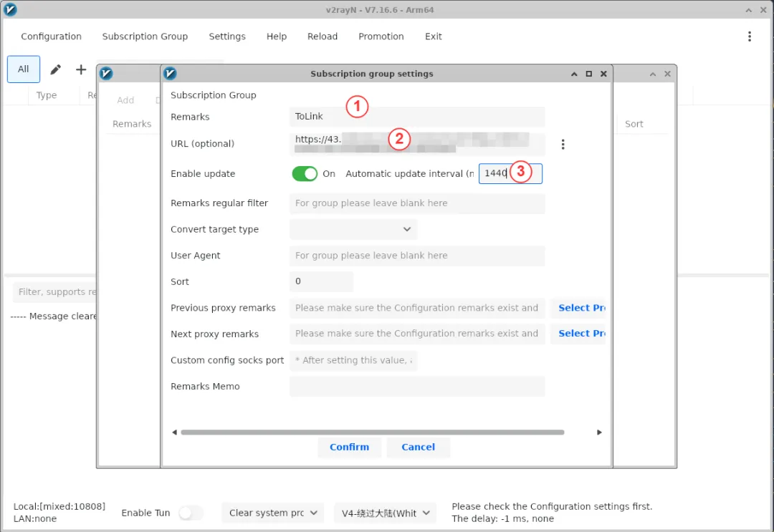Click the Remarks column header in background window
The width and height of the screenshot is (774, 532).
[132, 125]
